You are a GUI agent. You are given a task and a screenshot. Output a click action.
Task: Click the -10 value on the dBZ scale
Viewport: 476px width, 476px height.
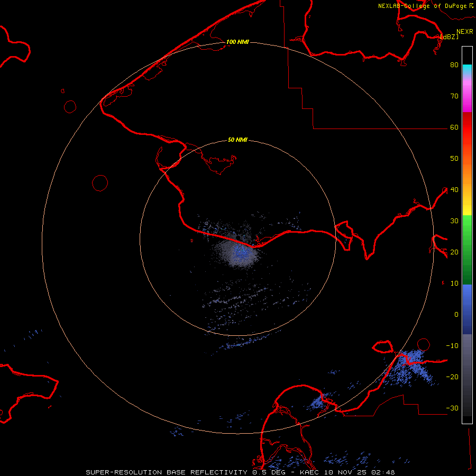pyautogui.click(x=452, y=345)
